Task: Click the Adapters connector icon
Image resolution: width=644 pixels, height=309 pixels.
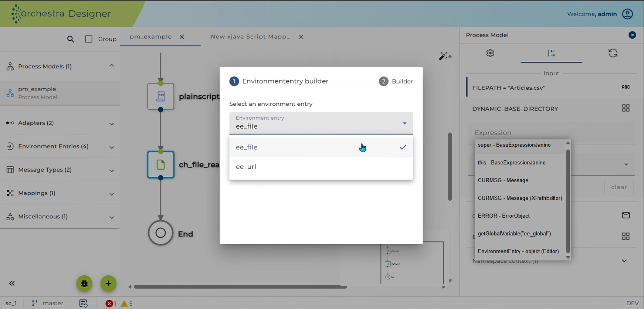Action: (10, 123)
